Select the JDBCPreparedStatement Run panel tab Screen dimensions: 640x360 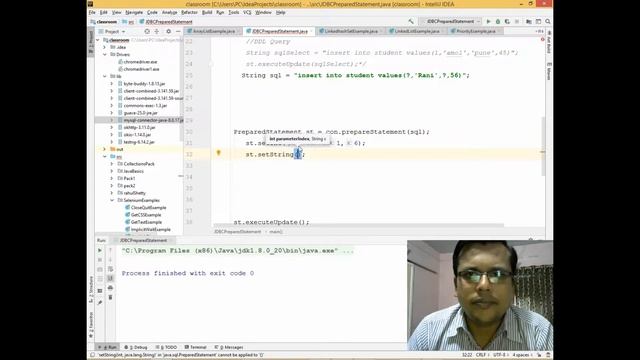tap(143, 240)
